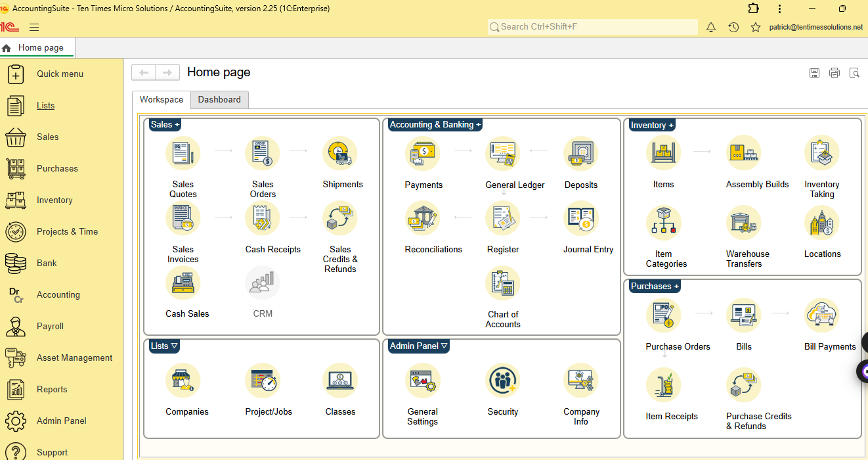The height and width of the screenshot is (460, 868).
Task: Open Admin Panel in sidebar
Action: pos(61,421)
